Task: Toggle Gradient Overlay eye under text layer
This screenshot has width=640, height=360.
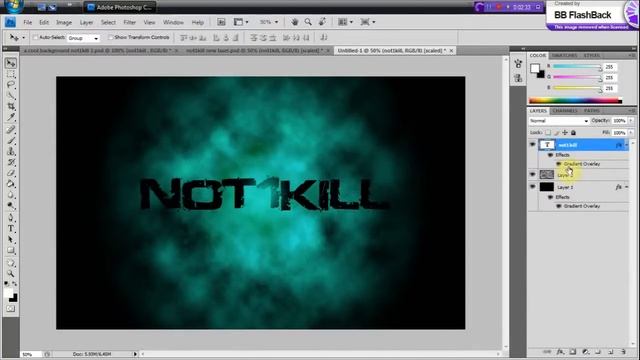Action: point(559,164)
